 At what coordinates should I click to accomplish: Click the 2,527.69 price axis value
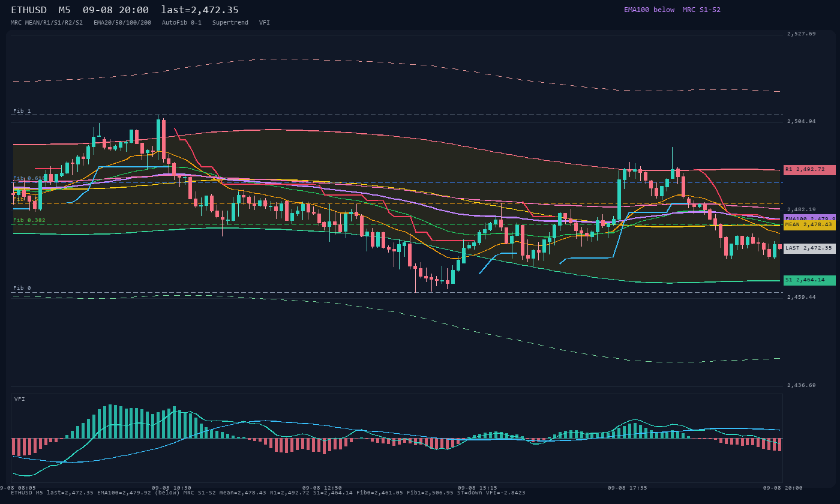[802, 34]
